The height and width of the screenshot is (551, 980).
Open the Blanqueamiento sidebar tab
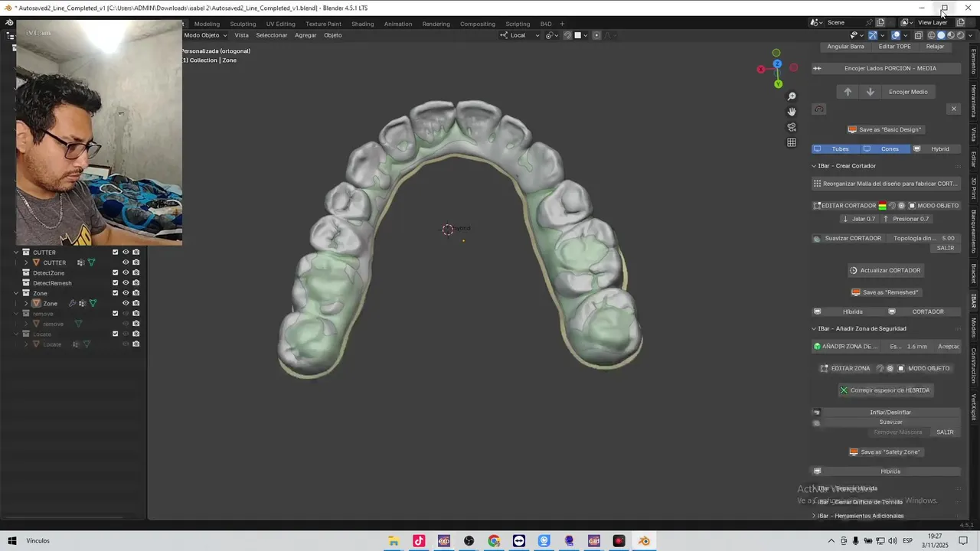point(974,231)
